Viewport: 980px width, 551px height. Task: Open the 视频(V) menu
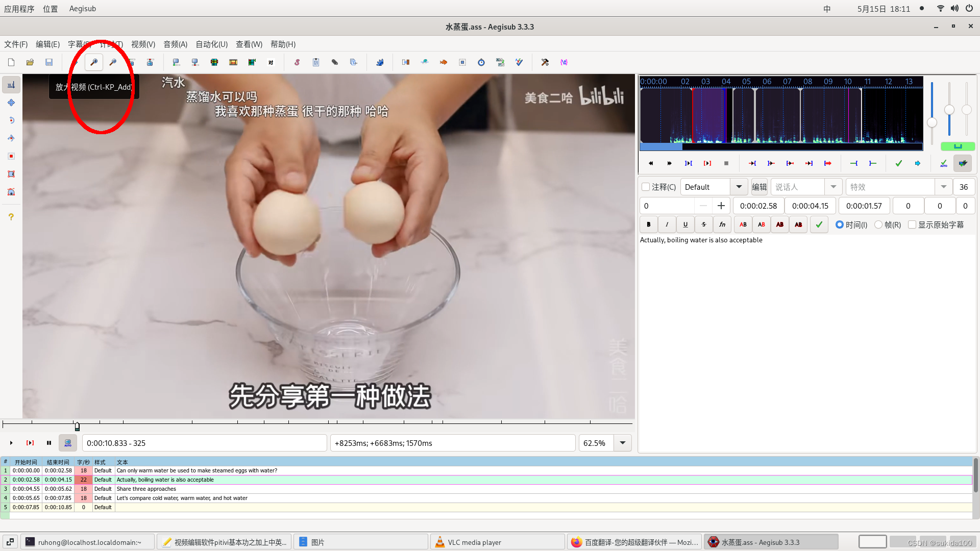[143, 44]
